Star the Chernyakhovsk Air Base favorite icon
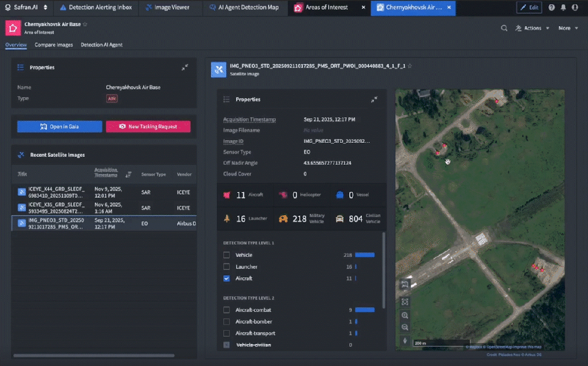The width and height of the screenshot is (588, 366). 85,24
